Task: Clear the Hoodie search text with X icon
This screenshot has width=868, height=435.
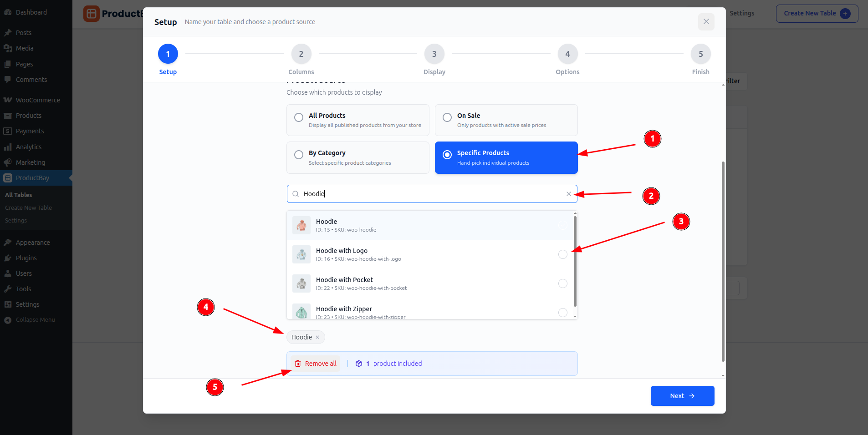Action: click(x=568, y=194)
